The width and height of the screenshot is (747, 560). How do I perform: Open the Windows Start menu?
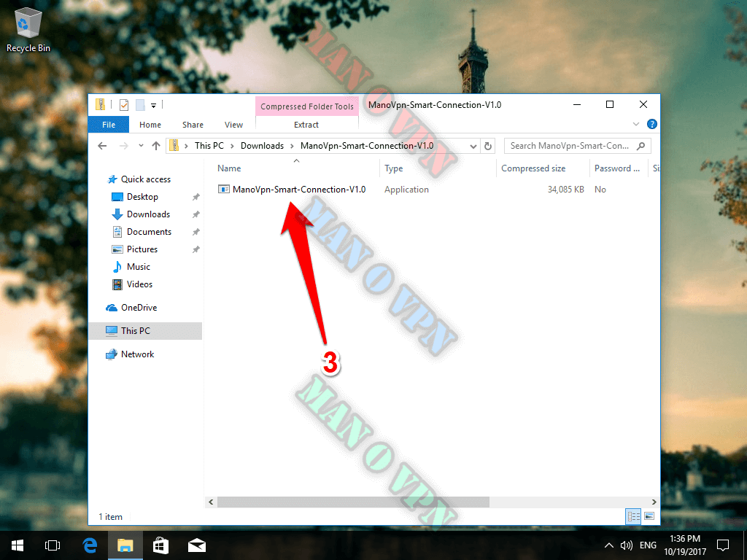click(x=18, y=545)
